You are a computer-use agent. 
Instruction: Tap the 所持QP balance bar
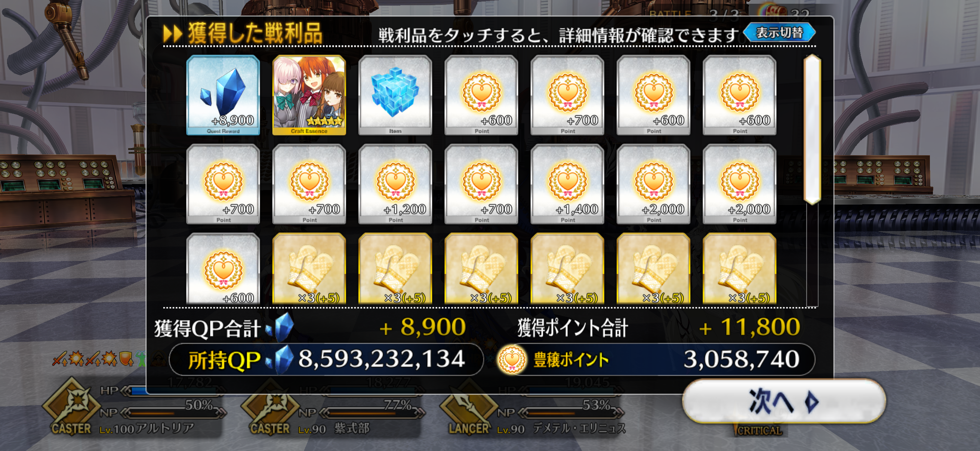click(326, 359)
